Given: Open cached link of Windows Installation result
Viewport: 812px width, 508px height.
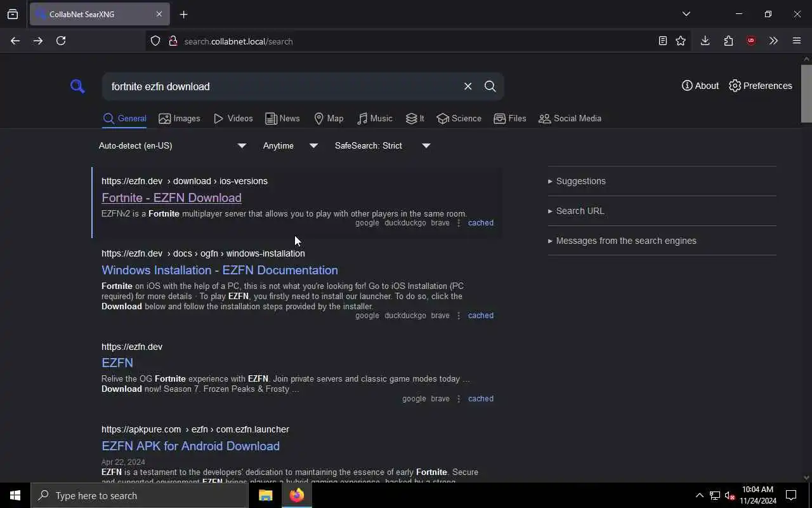Looking at the screenshot, I should point(480,316).
